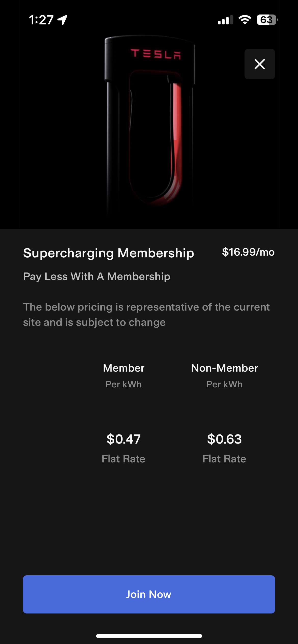Tap the Pay Less With A Membership subtitle
This screenshot has width=298, height=644.
pos(97,276)
